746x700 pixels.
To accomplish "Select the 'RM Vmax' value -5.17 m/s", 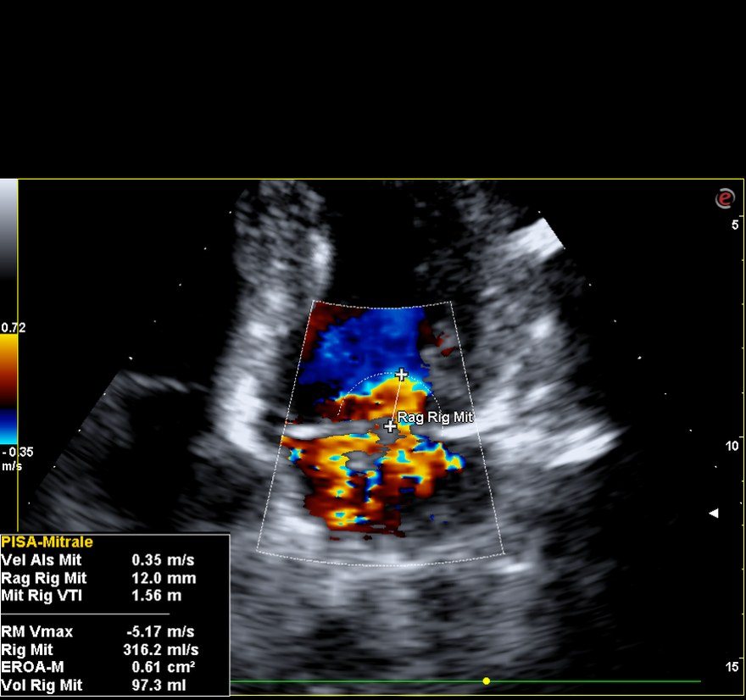I will click(160, 631).
